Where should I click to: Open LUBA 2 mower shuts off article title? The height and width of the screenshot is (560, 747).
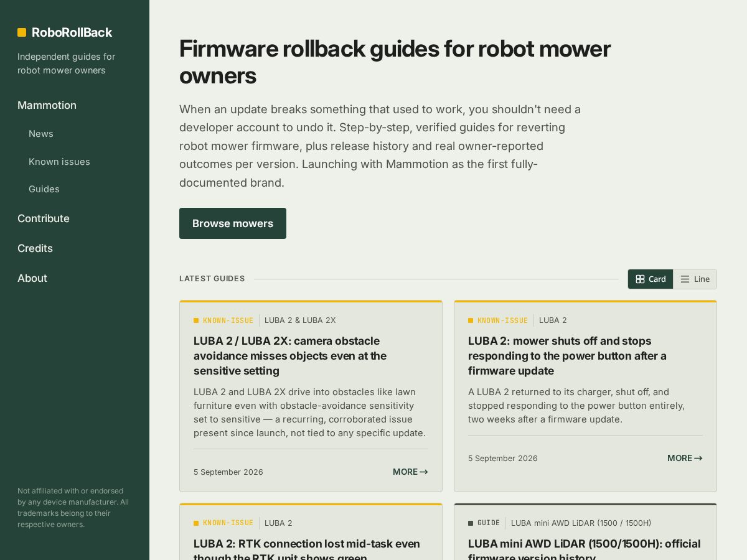(x=567, y=356)
